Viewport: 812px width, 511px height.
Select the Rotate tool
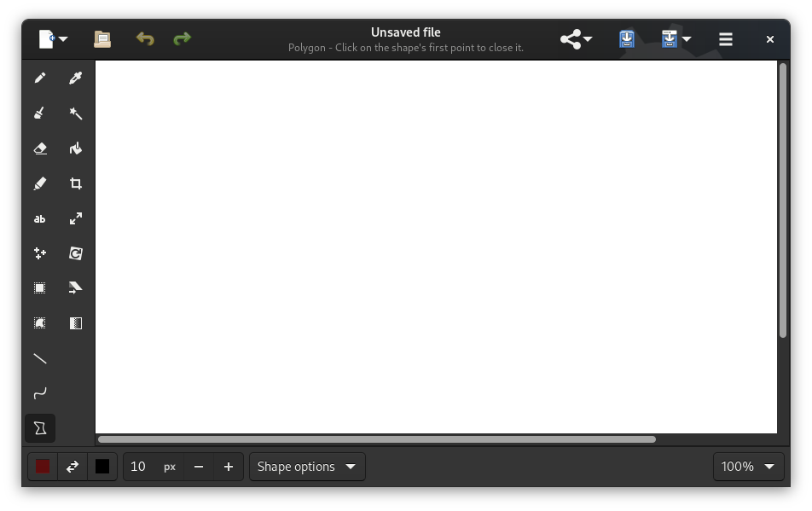click(x=76, y=253)
